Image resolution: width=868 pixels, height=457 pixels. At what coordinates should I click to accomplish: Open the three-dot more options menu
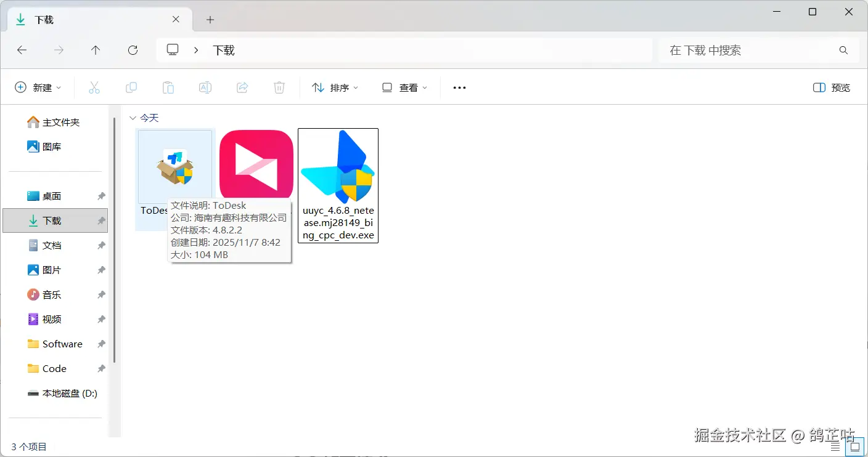(459, 88)
